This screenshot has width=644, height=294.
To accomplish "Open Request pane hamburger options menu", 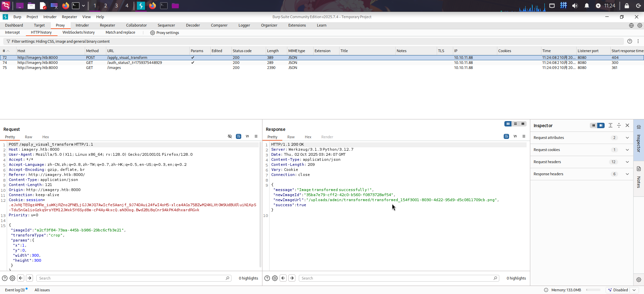I will pyautogui.click(x=256, y=136).
